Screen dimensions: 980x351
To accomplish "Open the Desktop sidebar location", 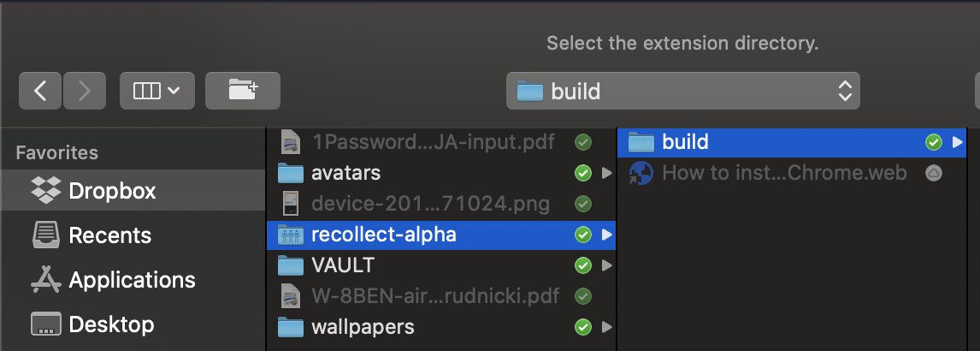I will coord(111,324).
